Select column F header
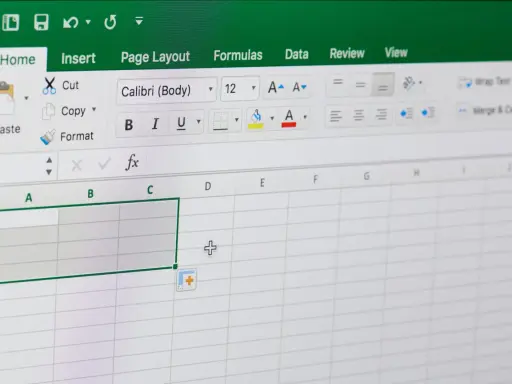 pos(315,180)
